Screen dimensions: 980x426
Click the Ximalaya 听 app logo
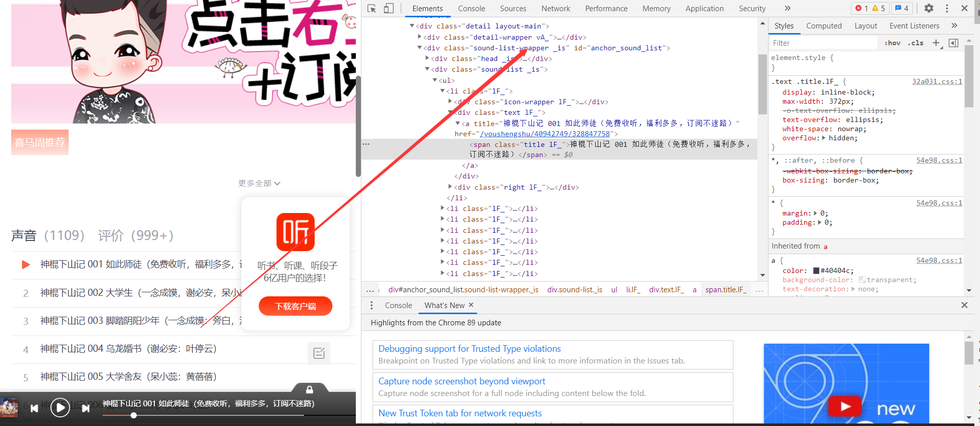coord(295,232)
